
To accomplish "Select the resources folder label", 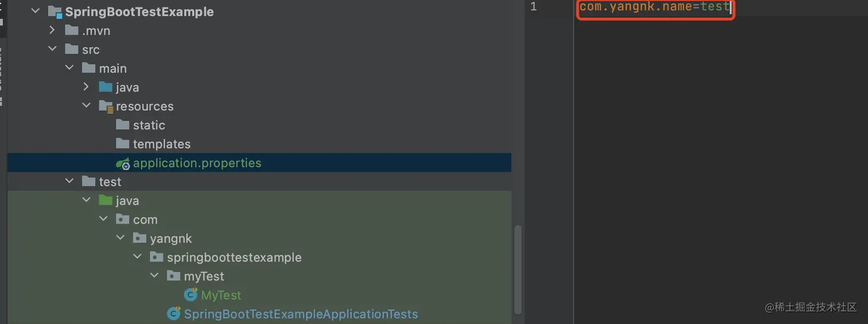I will pyautogui.click(x=145, y=106).
